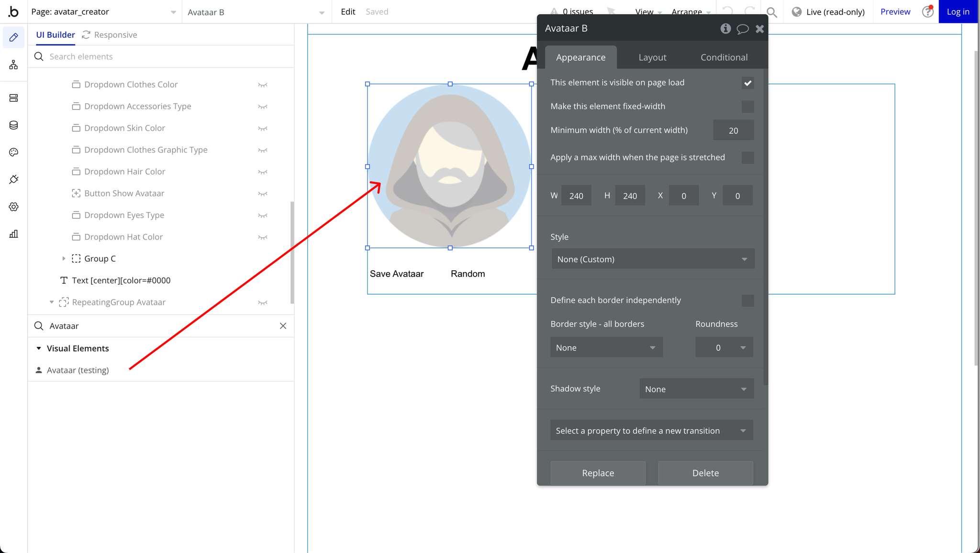Click the info icon in Avataar B panel

point(725,29)
